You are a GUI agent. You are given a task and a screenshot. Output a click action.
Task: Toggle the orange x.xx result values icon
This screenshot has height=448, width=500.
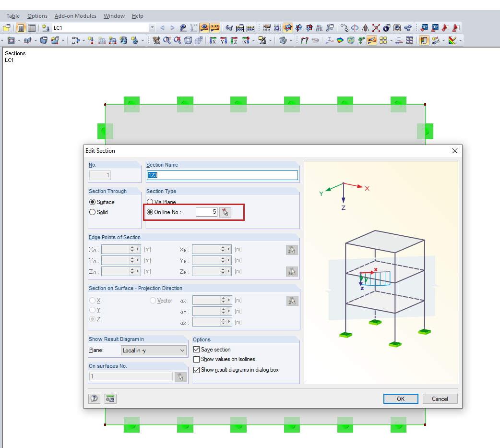(x=215, y=28)
